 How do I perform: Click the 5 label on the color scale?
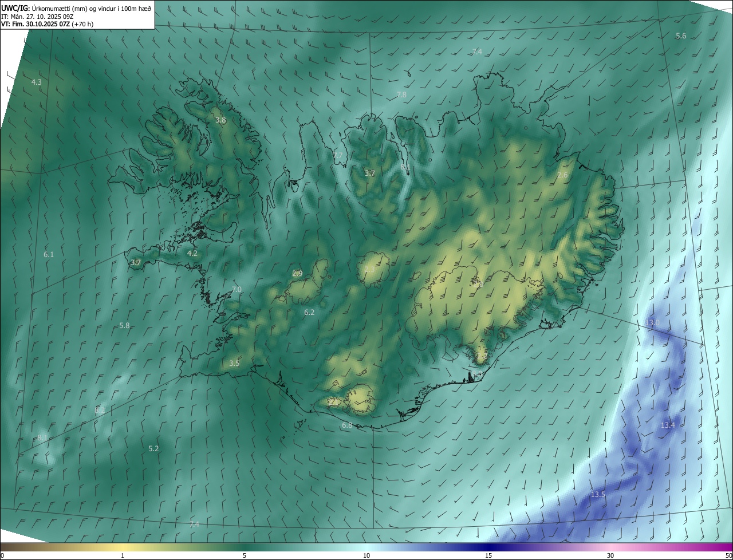pos(245,556)
